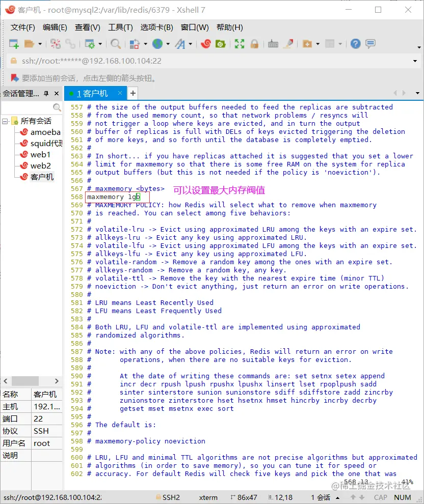Screen dimensions: 424x504
Task: Click the Open folder toolbar icon
Action: click(29, 44)
